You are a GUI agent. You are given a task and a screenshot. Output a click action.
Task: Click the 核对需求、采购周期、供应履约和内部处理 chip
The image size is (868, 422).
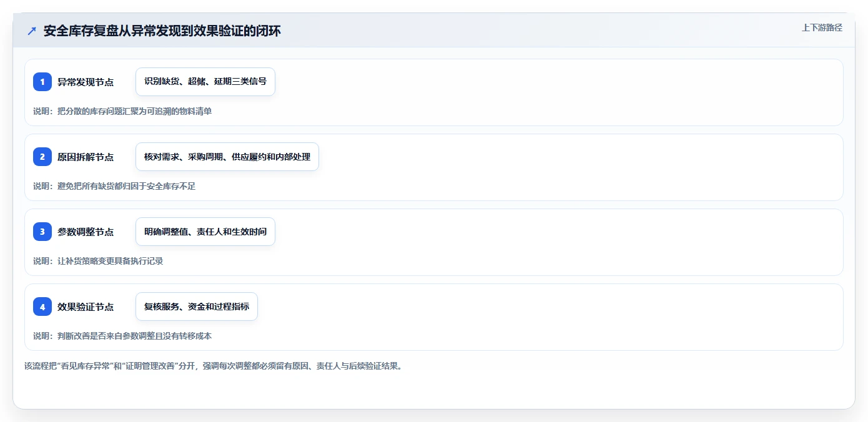pyautogui.click(x=227, y=157)
